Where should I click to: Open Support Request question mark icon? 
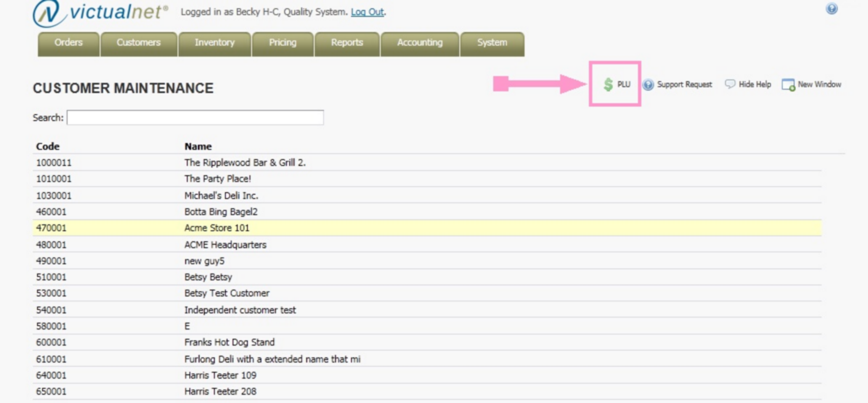[648, 85]
